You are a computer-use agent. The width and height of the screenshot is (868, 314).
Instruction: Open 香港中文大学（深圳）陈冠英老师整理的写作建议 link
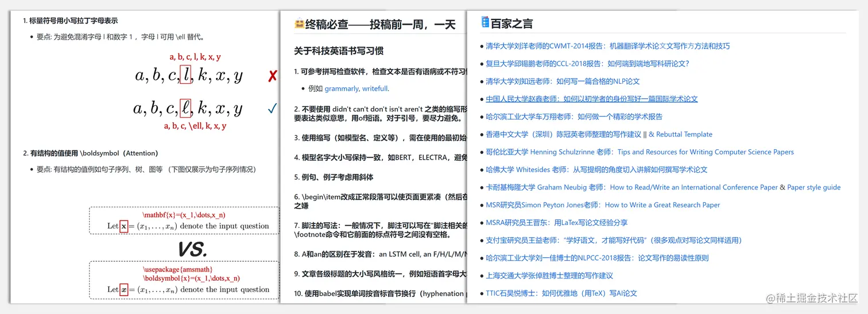(563, 134)
